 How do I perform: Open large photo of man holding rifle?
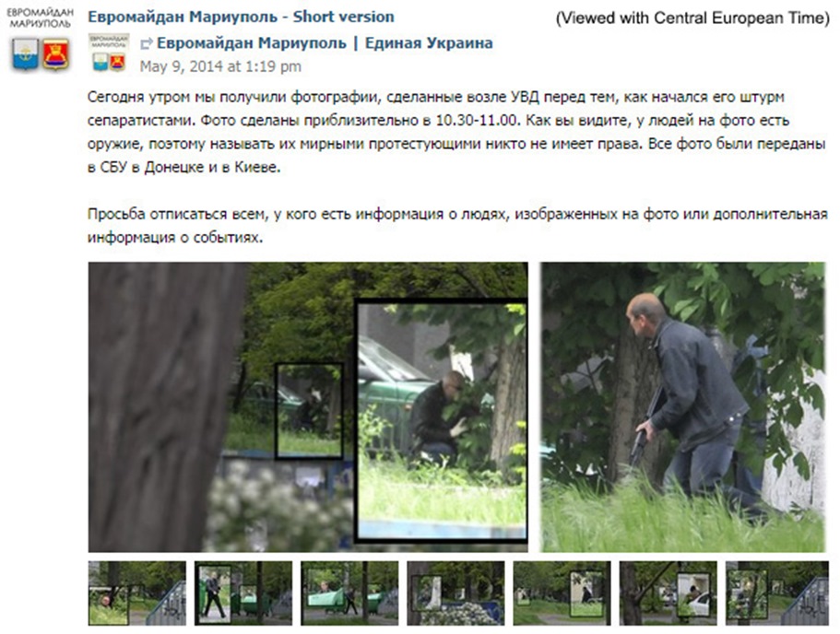[682, 407]
